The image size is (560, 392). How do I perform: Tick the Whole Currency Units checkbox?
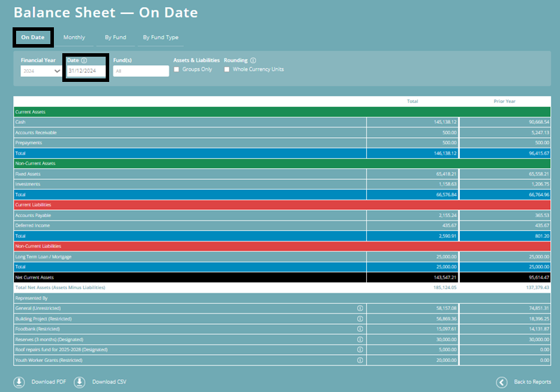(x=227, y=69)
